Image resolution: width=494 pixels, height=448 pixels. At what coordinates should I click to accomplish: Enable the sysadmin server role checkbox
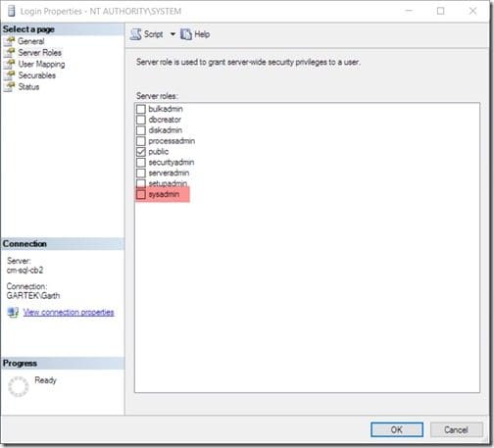pos(141,194)
